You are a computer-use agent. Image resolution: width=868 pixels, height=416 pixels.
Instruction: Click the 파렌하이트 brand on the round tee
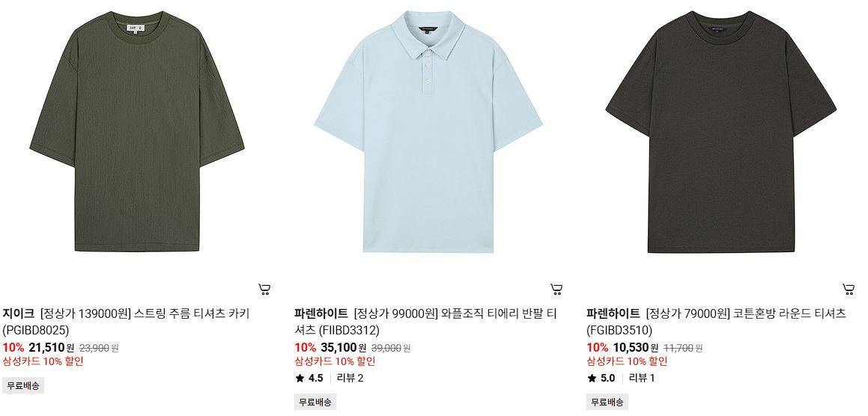[613, 313]
